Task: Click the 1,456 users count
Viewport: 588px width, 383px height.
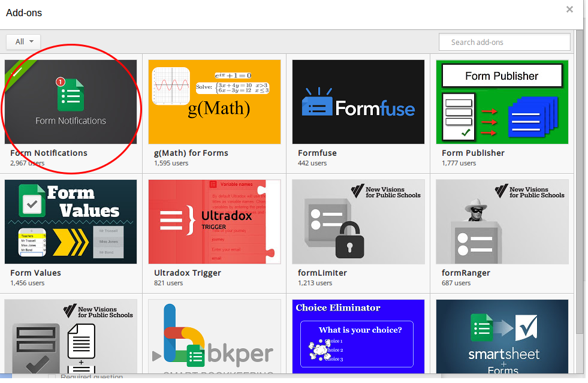Action: pos(27,284)
